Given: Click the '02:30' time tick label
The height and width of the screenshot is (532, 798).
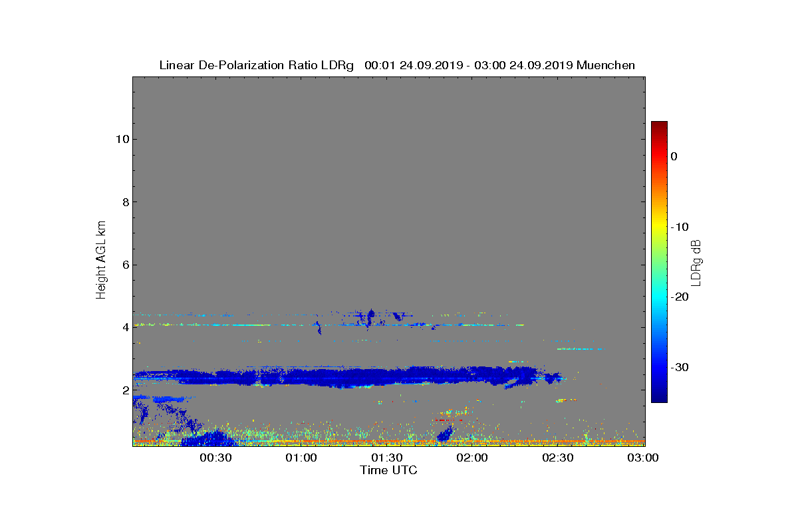Looking at the screenshot, I should (559, 458).
